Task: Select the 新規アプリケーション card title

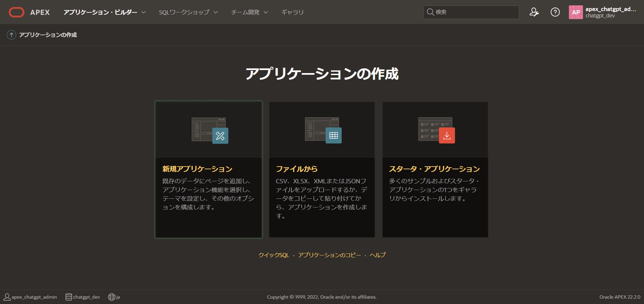Action: coord(197,169)
